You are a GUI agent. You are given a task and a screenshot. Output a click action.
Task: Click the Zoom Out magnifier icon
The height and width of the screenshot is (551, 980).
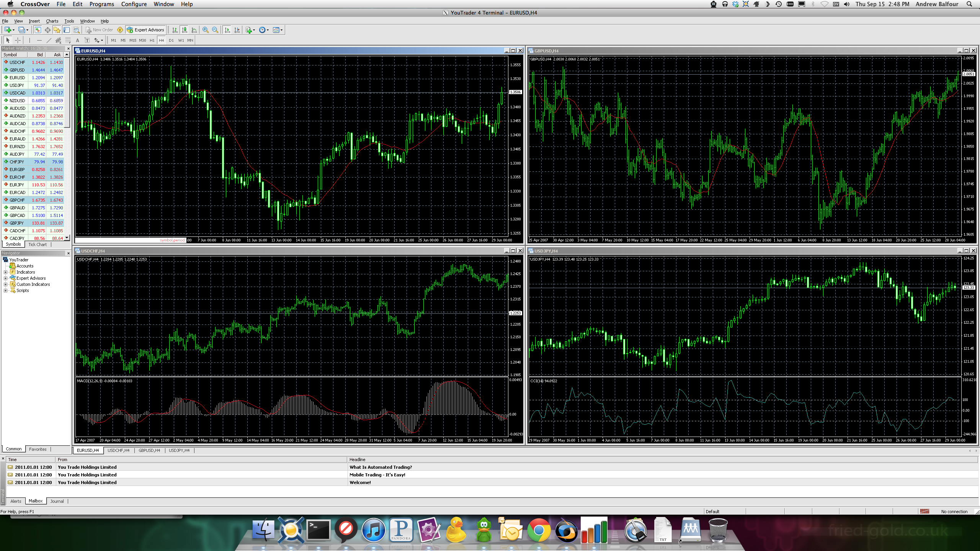[x=215, y=30]
